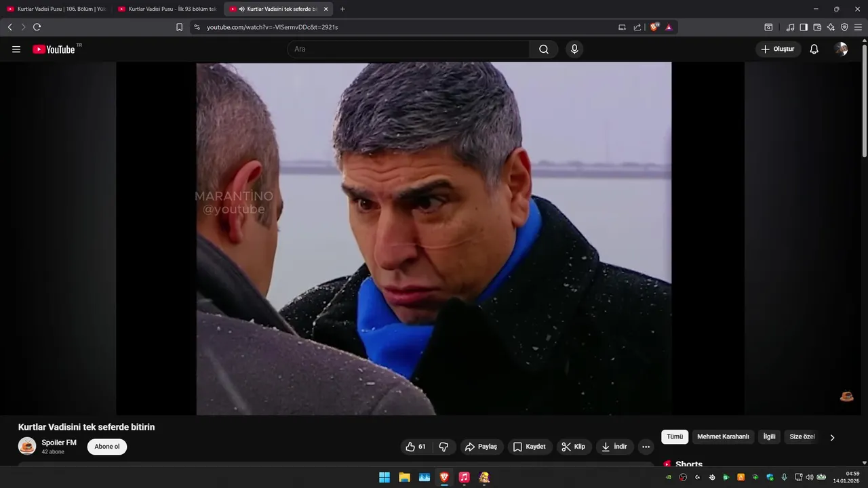This screenshot has width=868, height=488.
Task: Select the Mehmet Karahanlı filter chip
Action: tap(723, 437)
